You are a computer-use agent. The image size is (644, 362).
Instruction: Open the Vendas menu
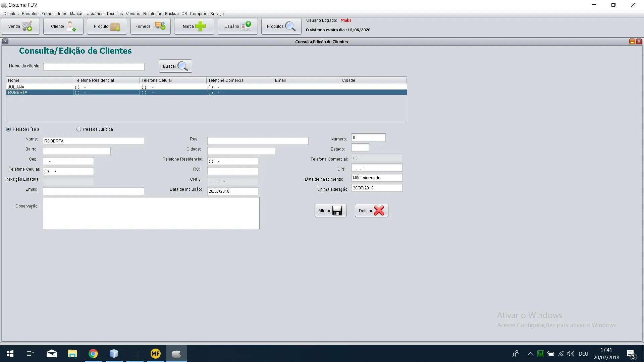point(133,14)
